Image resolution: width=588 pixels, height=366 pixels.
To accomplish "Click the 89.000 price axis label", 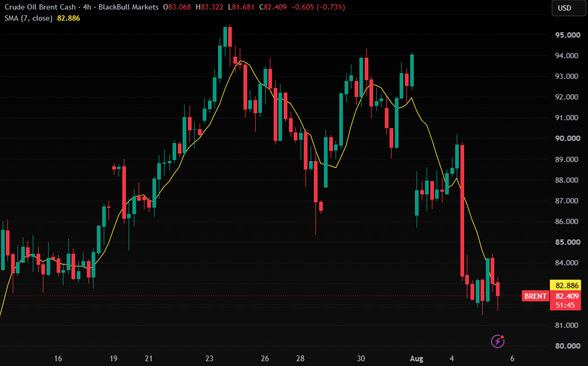I will (567, 159).
